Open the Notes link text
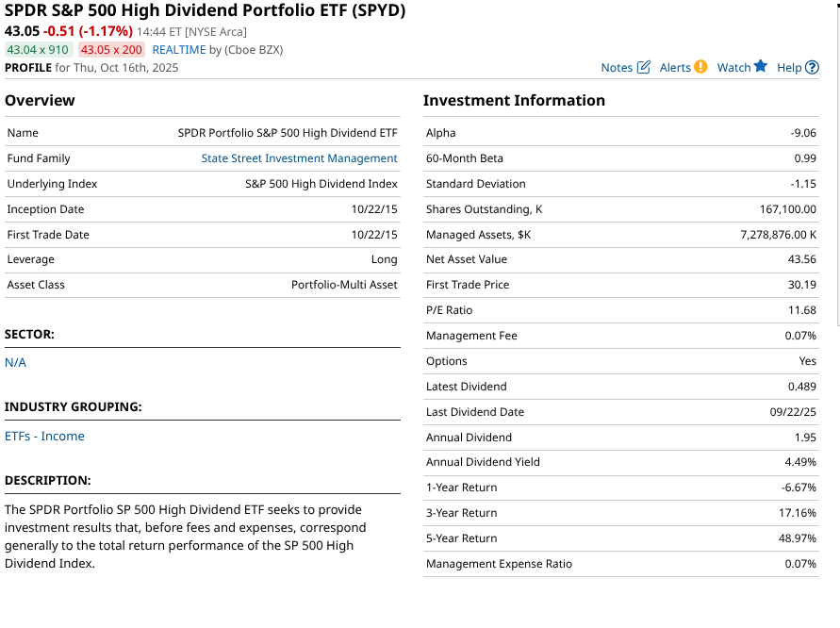This screenshot has width=840, height=628. pos(617,68)
